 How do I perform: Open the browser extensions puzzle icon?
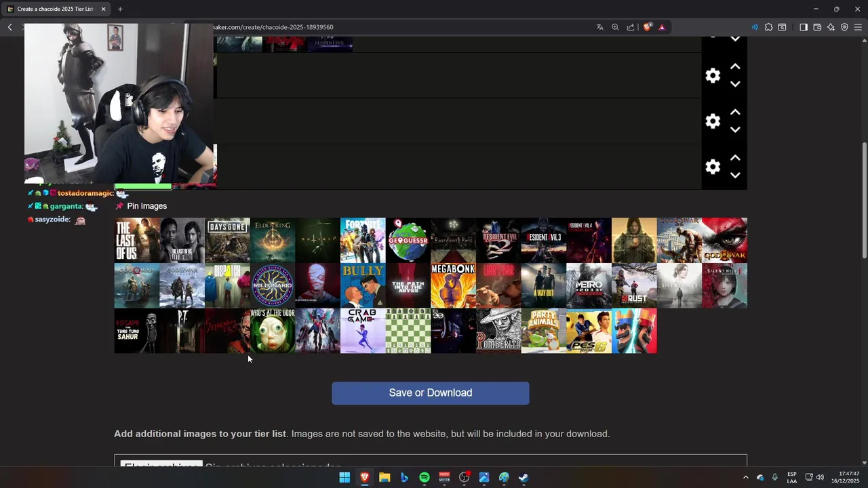[x=768, y=27]
